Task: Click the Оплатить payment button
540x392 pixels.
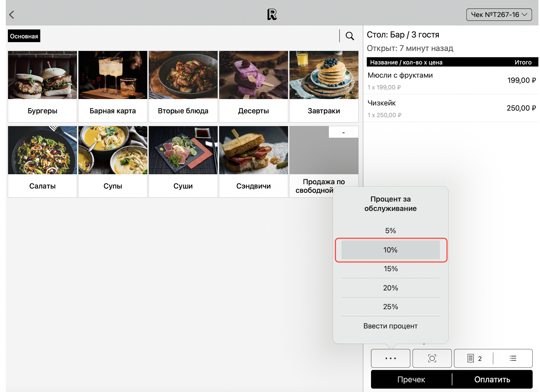Action: click(x=492, y=379)
